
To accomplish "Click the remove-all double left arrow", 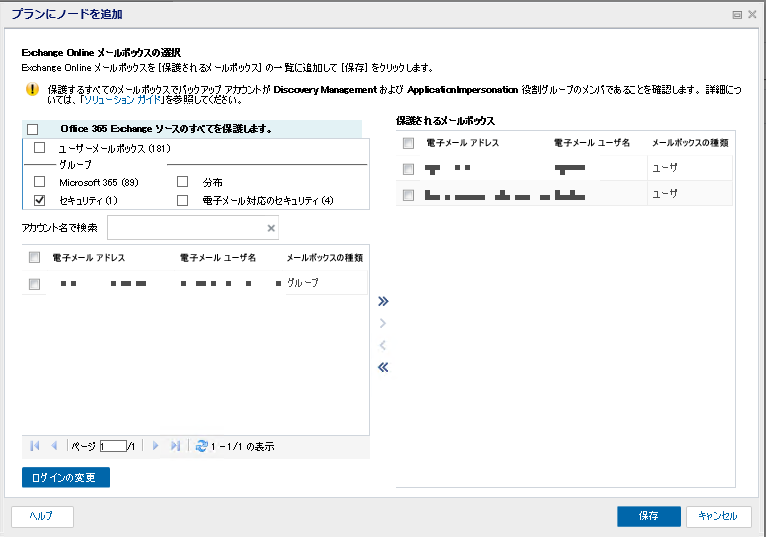I will click(383, 367).
